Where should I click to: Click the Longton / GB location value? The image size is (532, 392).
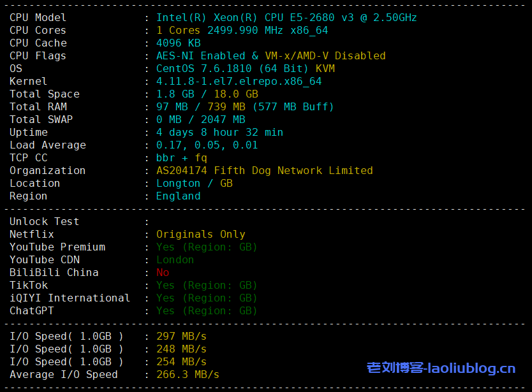194,184
